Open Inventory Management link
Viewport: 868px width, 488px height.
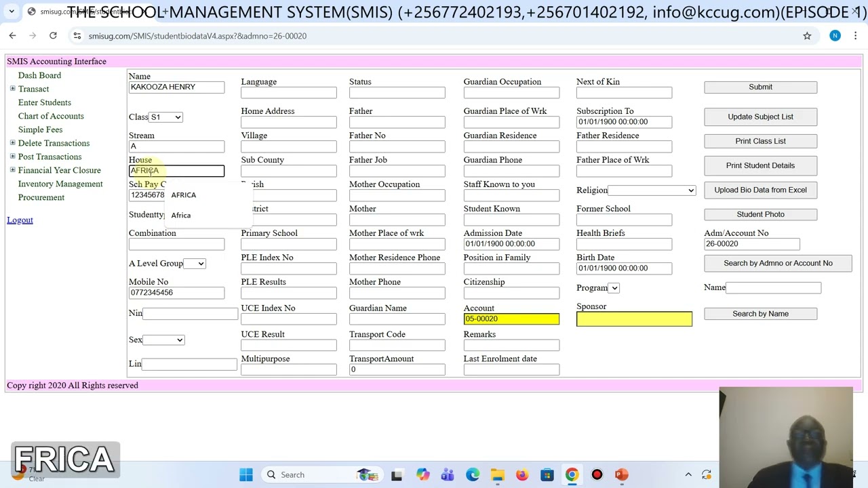[x=60, y=184]
